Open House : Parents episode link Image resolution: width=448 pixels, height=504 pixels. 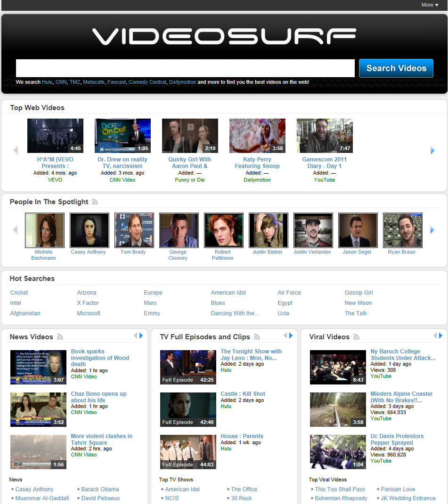[242, 436]
